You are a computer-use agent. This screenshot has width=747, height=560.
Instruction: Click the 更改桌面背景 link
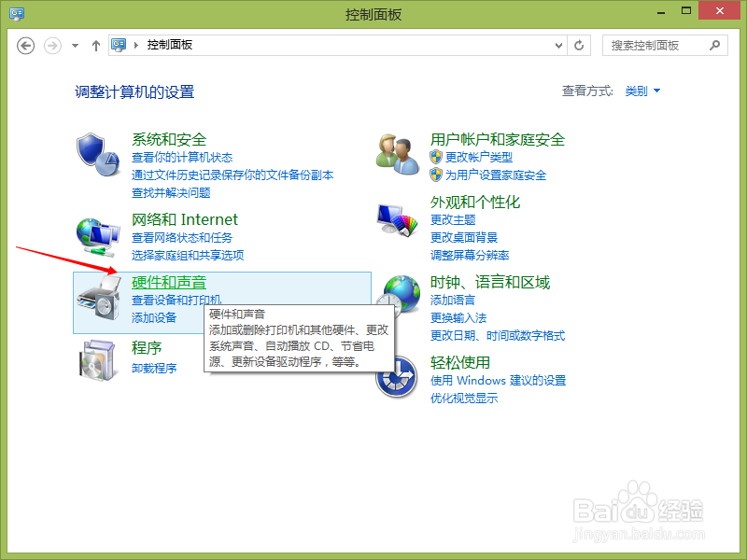464,237
